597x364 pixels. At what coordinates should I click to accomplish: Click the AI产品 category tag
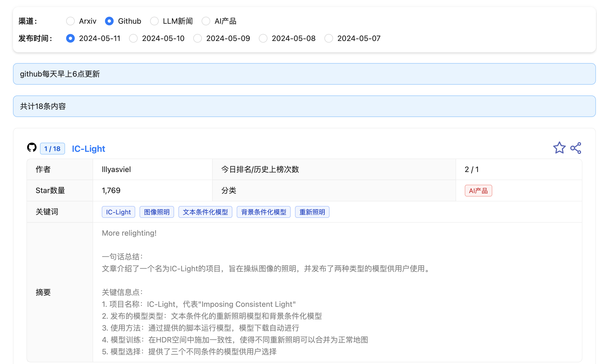[x=478, y=191]
